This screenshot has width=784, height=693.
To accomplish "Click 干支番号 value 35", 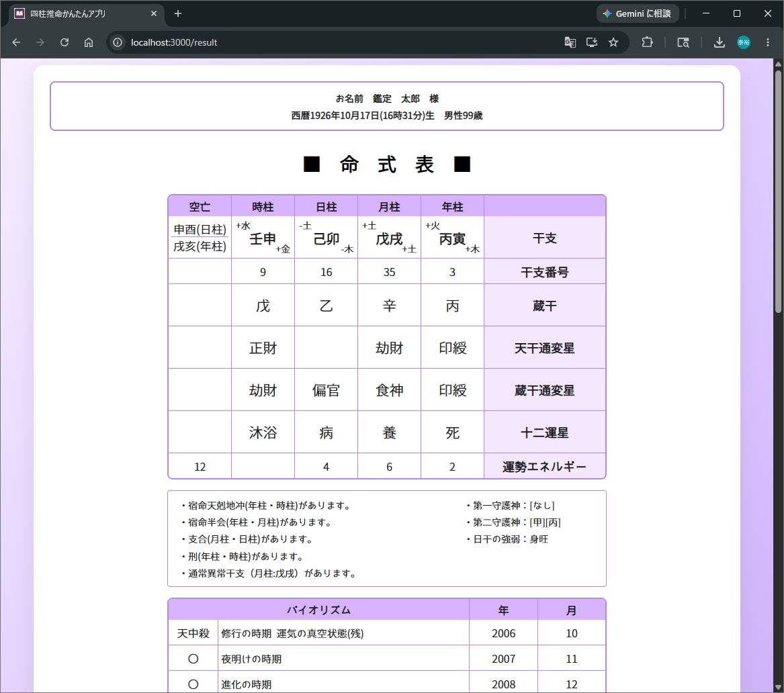I will 389,272.
